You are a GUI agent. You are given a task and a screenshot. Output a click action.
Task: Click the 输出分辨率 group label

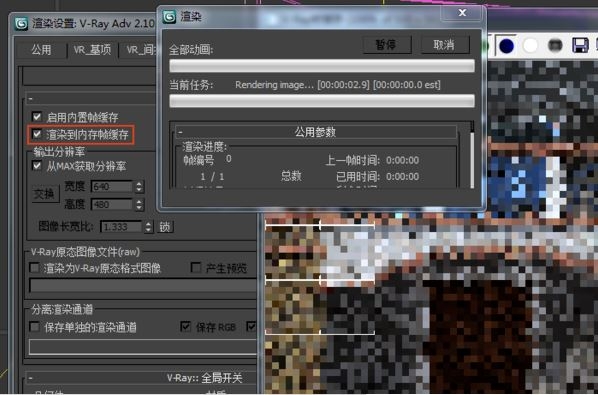click(59, 152)
